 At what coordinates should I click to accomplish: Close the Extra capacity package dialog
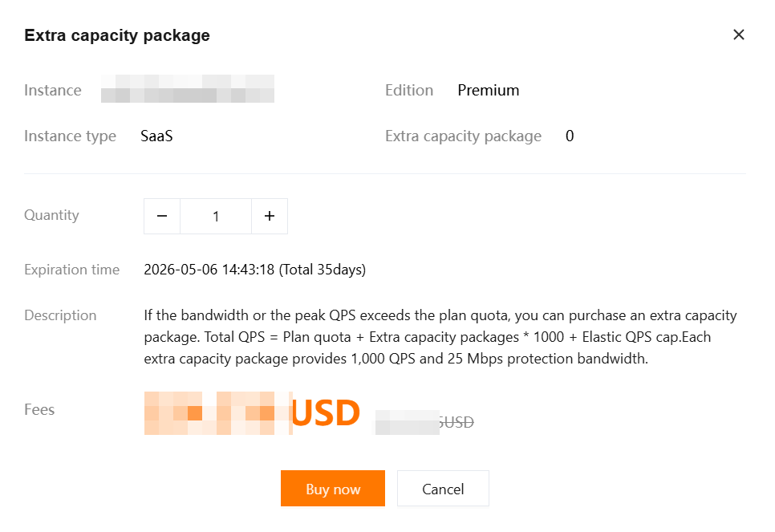coord(739,35)
